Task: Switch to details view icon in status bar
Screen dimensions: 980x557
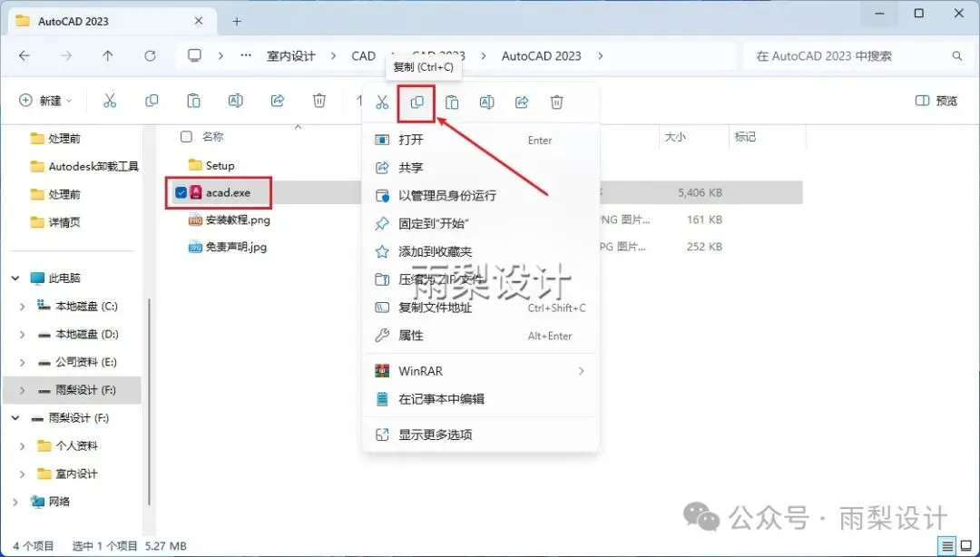Action: tap(948, 546)
